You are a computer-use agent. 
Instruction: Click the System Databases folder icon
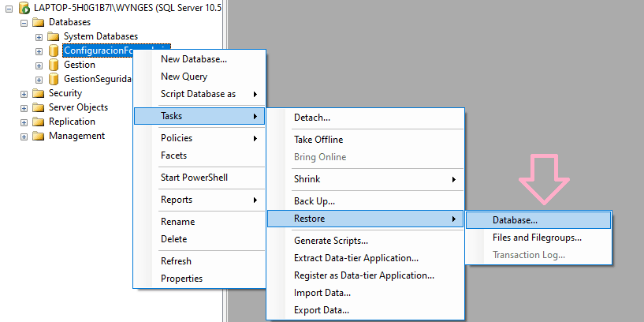coord(54,36)
